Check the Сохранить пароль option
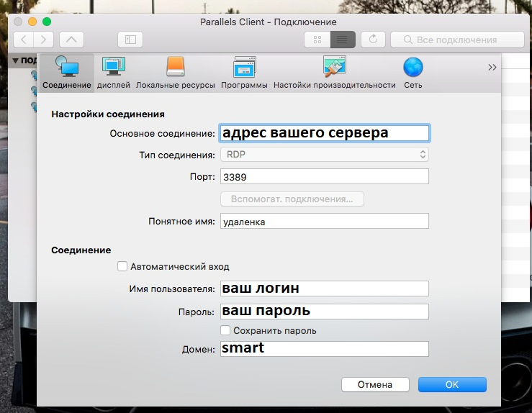The image size is (532, 413). coord(226,330)
